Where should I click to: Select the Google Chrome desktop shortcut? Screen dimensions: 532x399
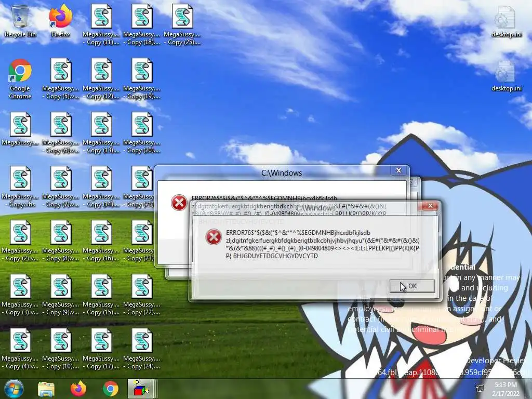[20, 79]
